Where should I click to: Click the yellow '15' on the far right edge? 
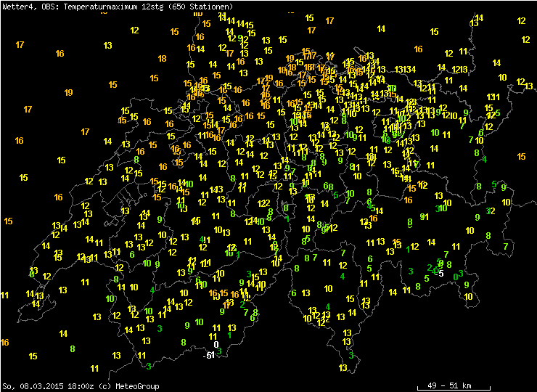coord(521,156)
